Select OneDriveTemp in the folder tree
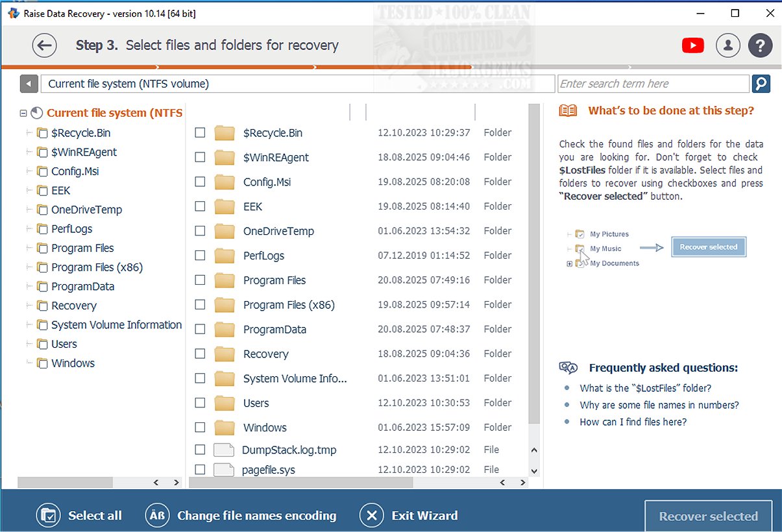 (x=87, y=210)
